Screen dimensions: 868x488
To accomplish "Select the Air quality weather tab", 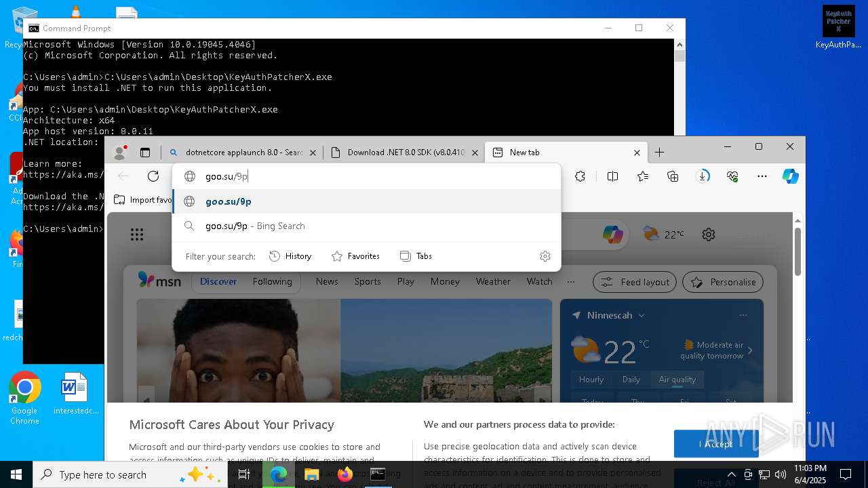I will [x=677, y=380].
